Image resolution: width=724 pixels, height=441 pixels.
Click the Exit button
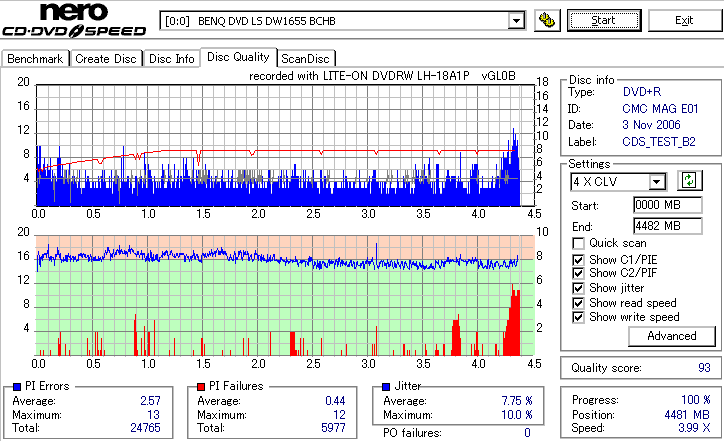click(684, 21)
